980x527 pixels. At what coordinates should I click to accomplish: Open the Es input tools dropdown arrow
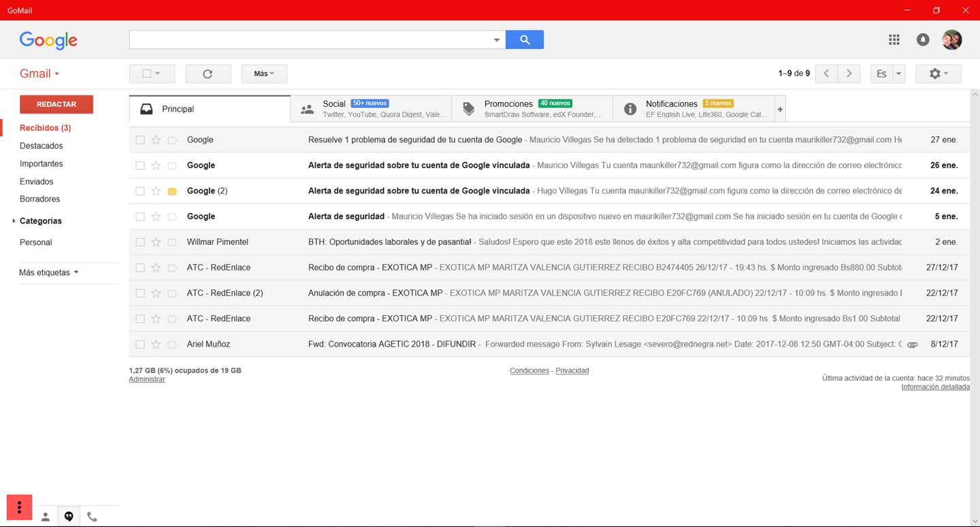point(898,74)
